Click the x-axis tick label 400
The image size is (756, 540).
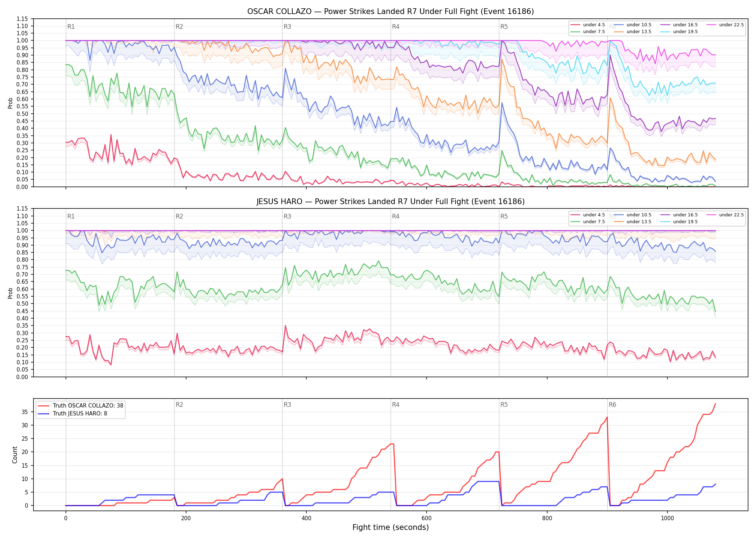tap(306, 518)
